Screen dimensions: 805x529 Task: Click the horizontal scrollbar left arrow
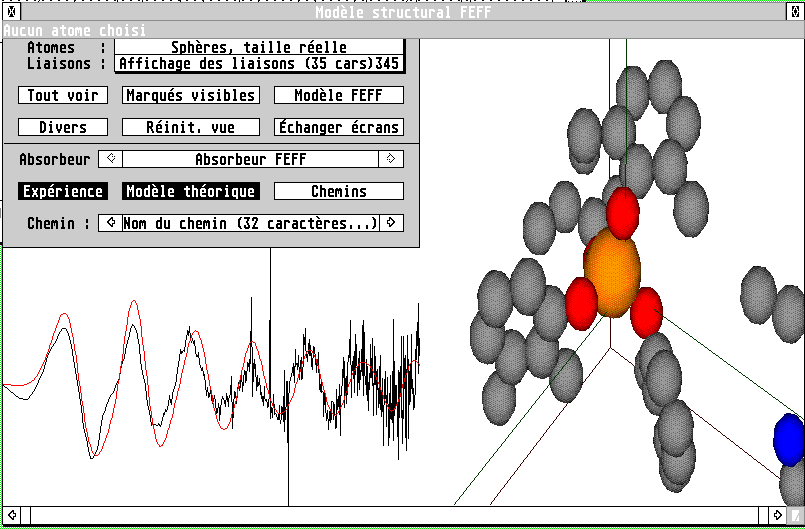(x=12, y=515)
